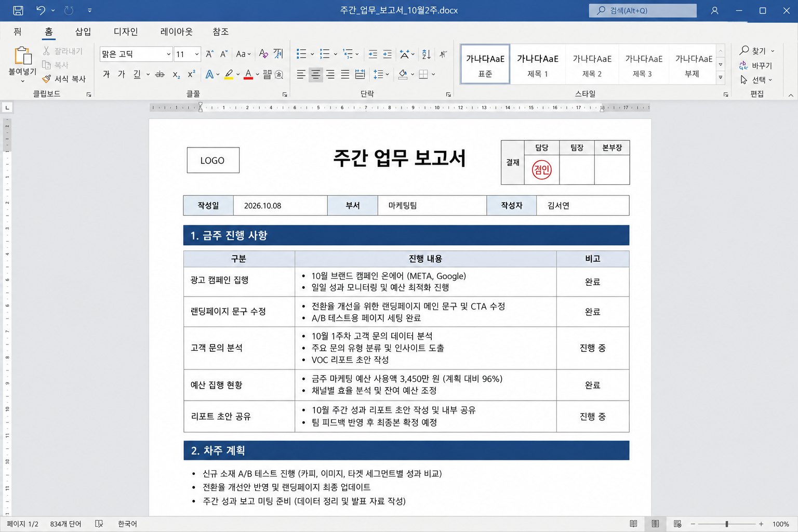Decrease the paragraph indent
Viewport: 798px width, 532px height.
coord(373,54)
